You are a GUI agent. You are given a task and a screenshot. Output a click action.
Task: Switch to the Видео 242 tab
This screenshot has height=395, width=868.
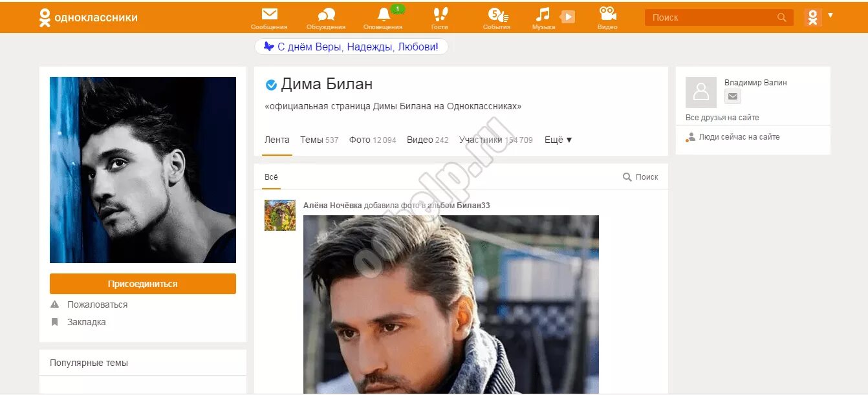pyautogui.click(x=428, y=140)
